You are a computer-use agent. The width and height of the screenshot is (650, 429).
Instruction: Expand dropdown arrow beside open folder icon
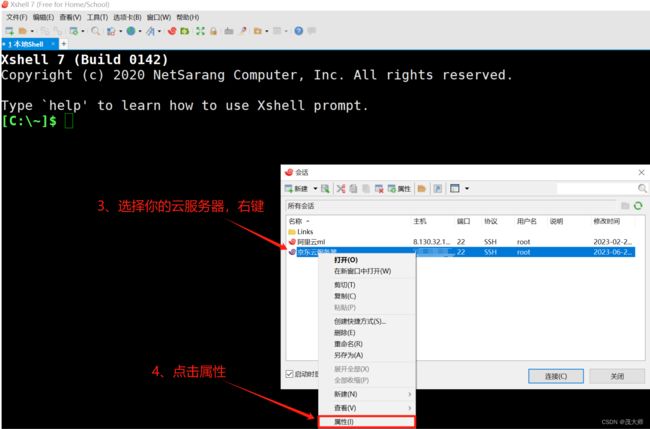32,31
